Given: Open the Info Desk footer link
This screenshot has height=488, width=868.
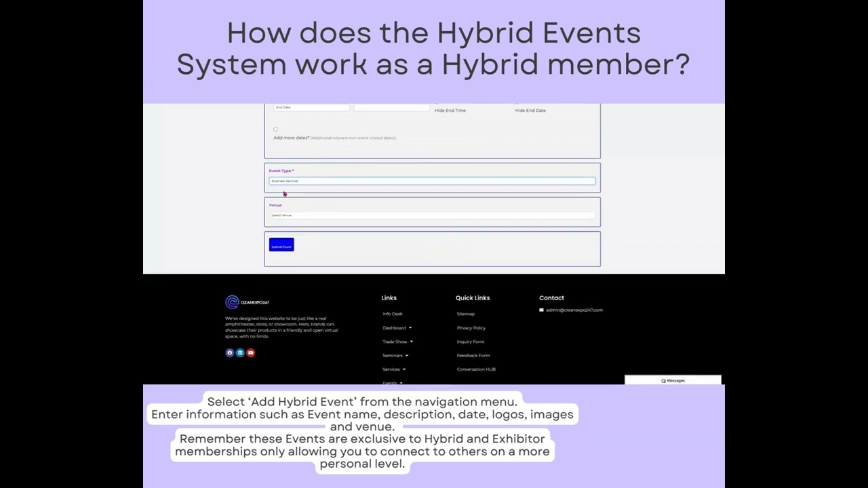Looking at the screenshot, I should pyautogui.click(x=393, y=314).
